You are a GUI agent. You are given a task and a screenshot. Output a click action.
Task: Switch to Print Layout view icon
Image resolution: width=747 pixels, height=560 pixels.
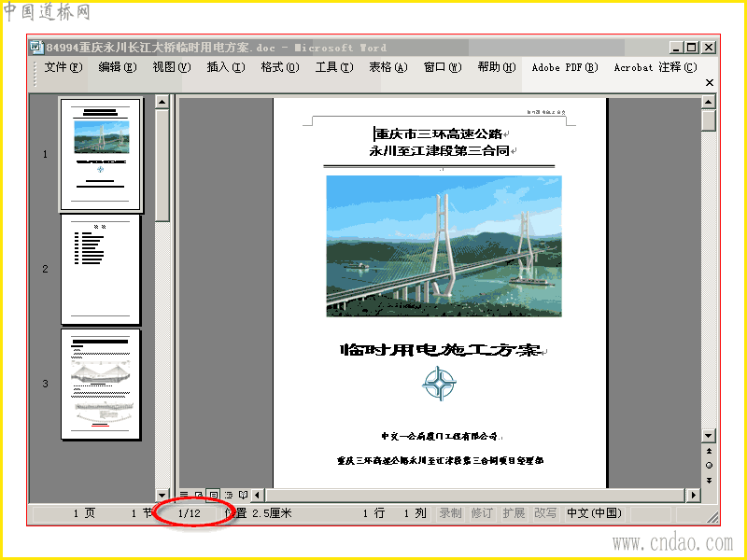[214, 496]
